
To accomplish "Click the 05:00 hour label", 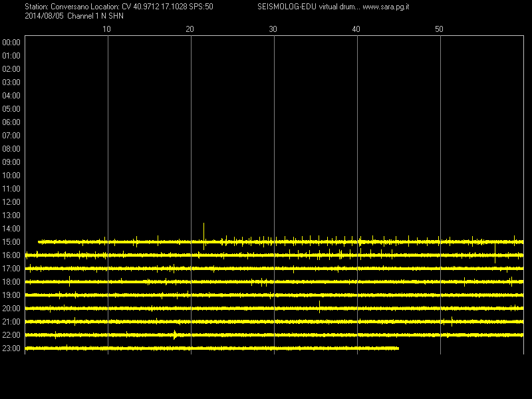I will (11, 109).
